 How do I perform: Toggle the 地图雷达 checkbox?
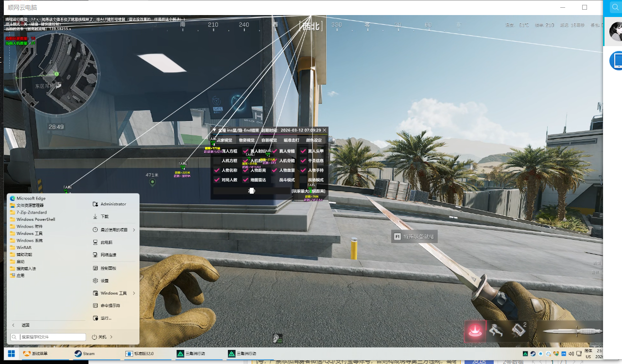tap(245, 180)
